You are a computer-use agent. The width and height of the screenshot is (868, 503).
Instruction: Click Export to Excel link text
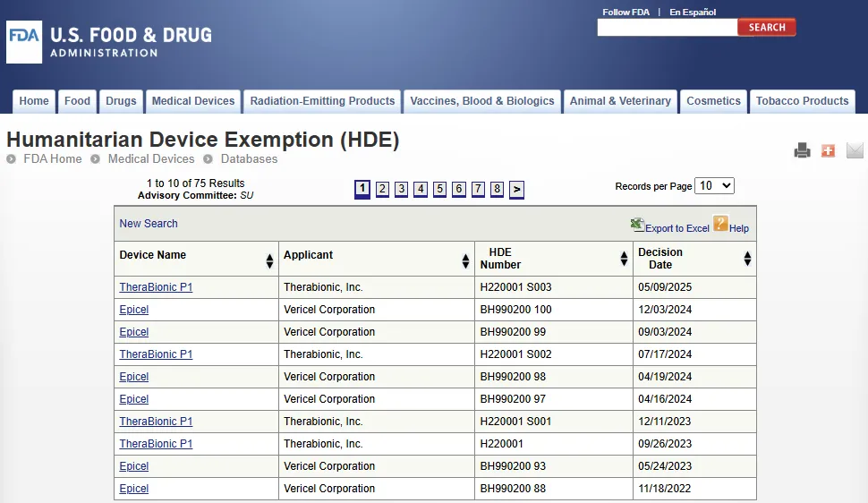click(677, 228)
